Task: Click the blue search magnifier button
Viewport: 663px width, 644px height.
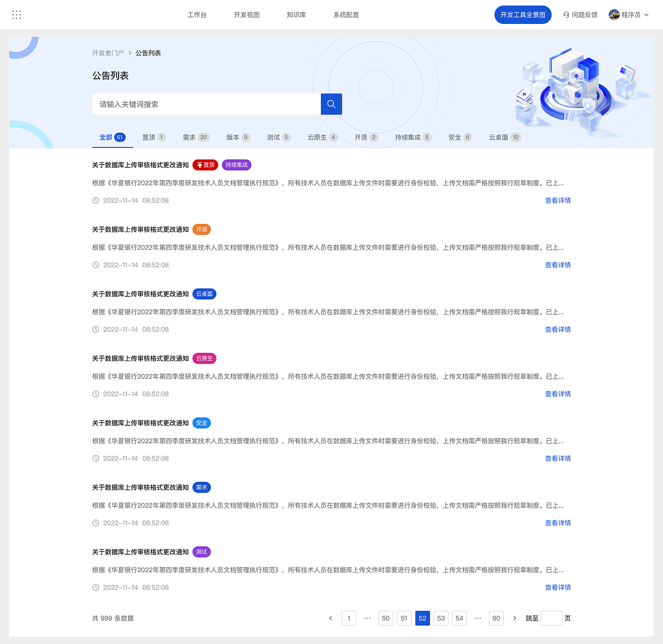Action: (331, 104)
